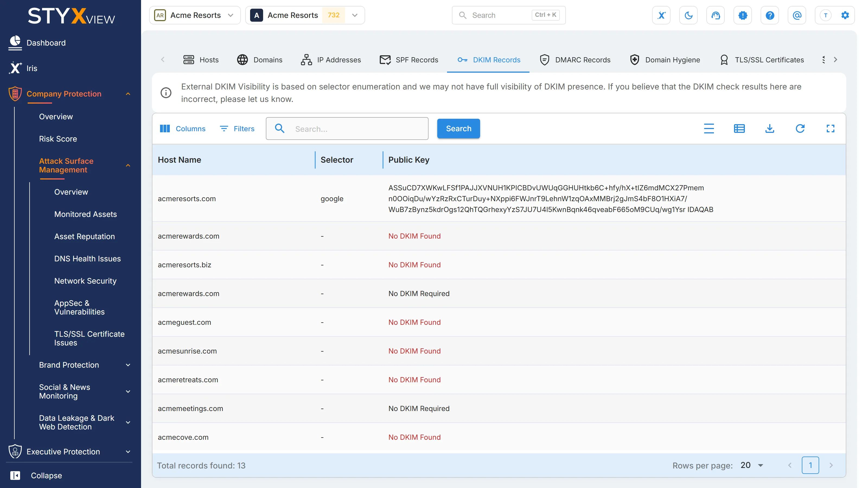
Task: Open Monitored Assets in sidebar
Action: [86, 214]
